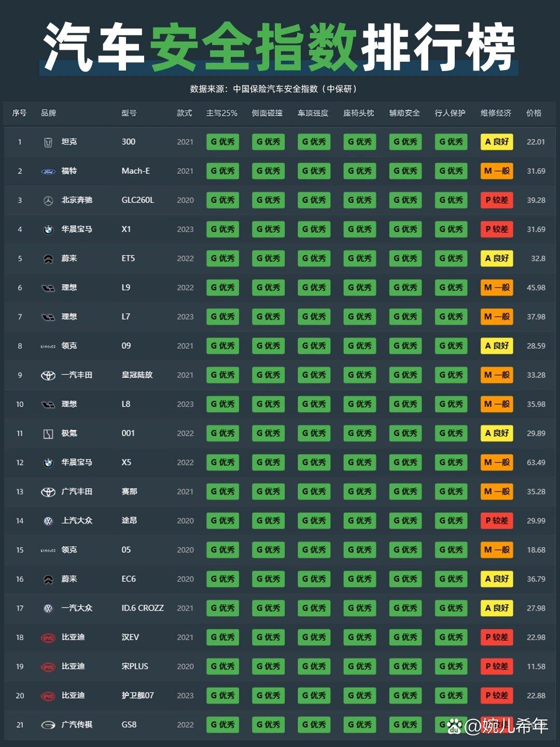Click the year 2023 in the 理想 L7 row

pos(185,317)
